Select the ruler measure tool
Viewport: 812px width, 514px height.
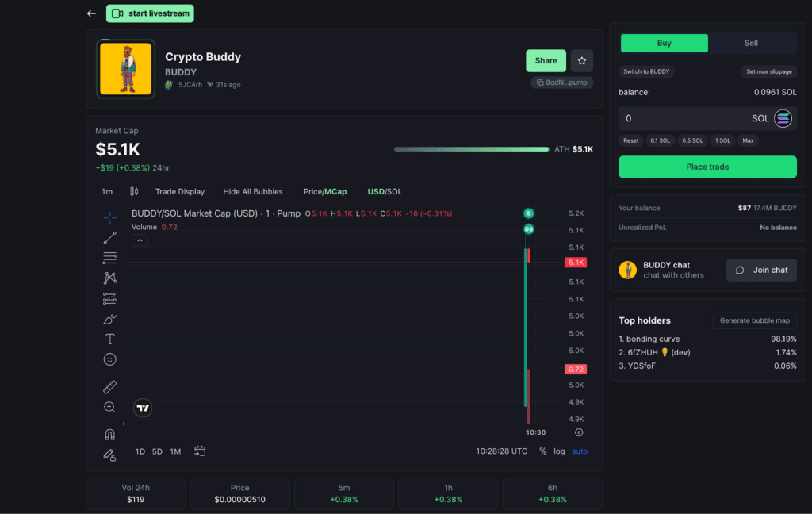(109, 386)
